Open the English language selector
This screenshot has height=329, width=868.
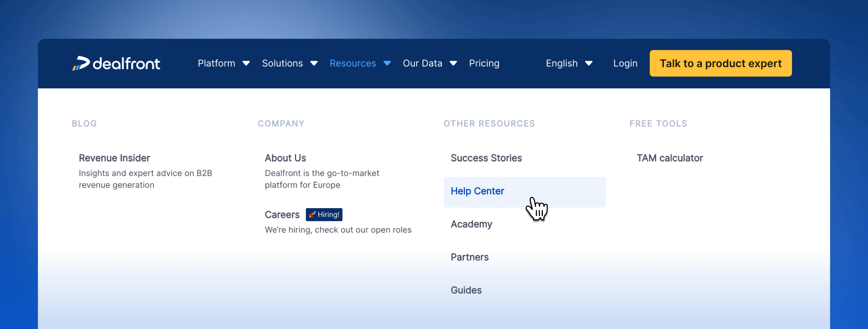click(562, 63)
